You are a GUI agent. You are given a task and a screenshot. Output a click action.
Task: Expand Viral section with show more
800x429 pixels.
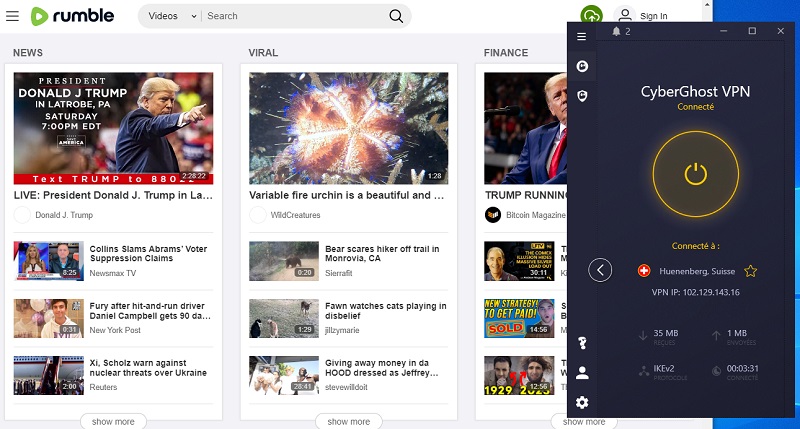point(349,421)
